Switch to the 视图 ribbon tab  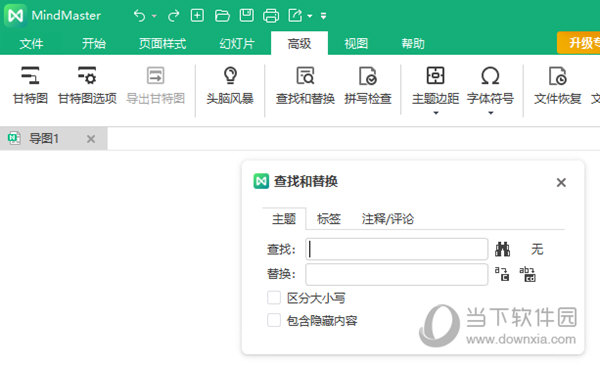[356, 43]
